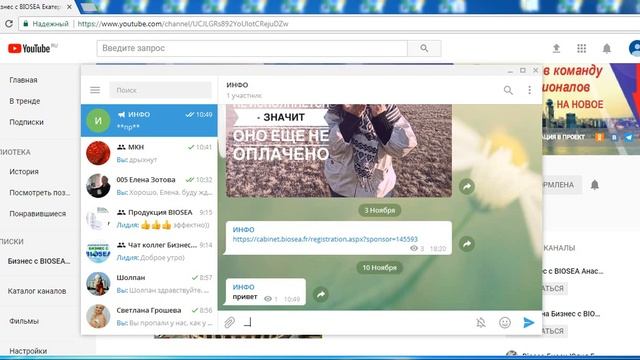Open История in YouTube sidebar
The image size is (640, 360).
[24, 171]
